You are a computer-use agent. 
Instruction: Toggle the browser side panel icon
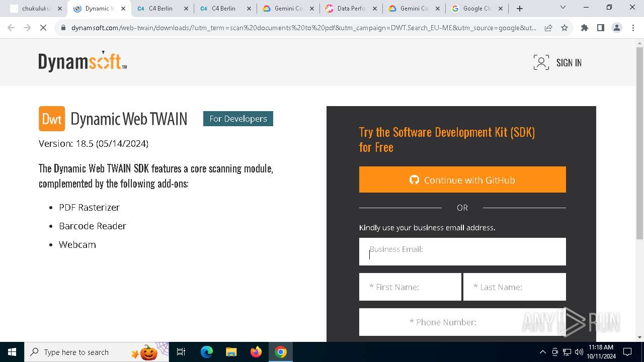[x=601, y=28]
